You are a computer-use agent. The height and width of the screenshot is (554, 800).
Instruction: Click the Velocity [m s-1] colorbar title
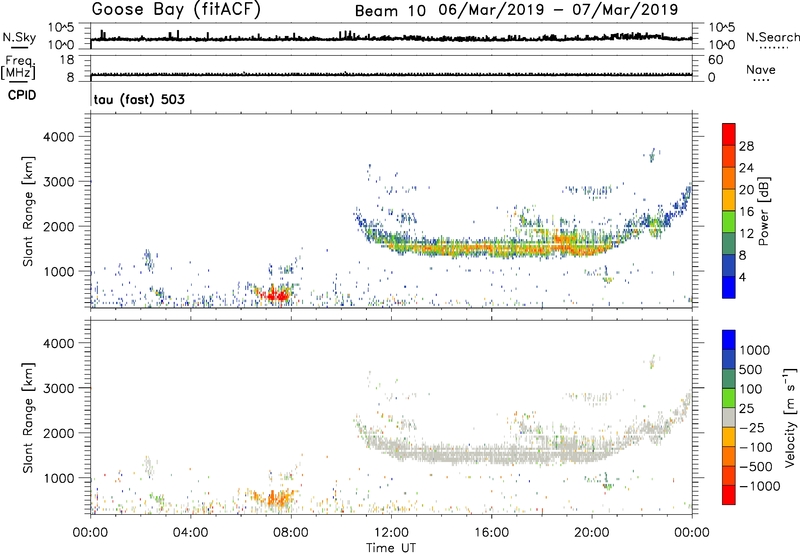coord(790,418)
